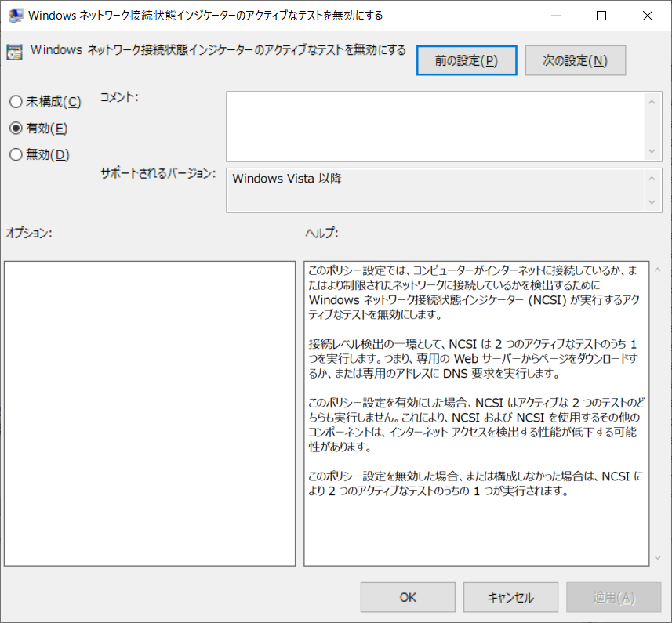Click the help pane scroll up arrow
672x623 pixels.
658,270
